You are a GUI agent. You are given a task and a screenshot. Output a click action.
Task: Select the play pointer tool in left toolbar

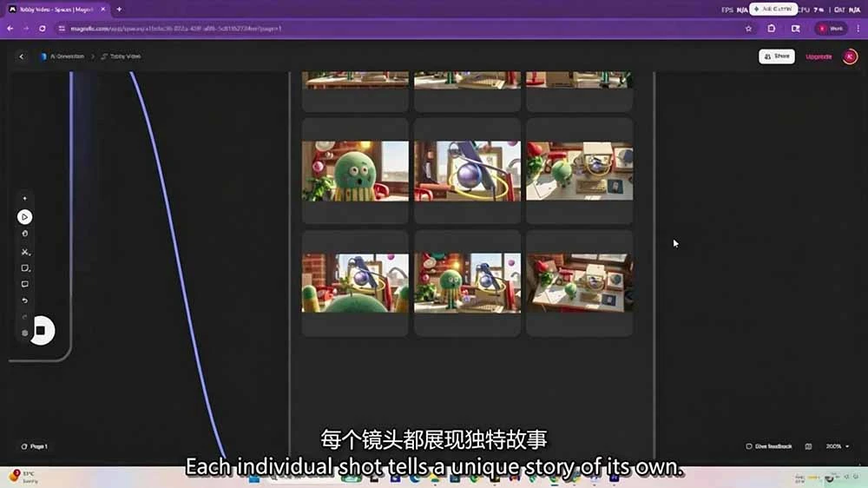click(x=24, y=217)
